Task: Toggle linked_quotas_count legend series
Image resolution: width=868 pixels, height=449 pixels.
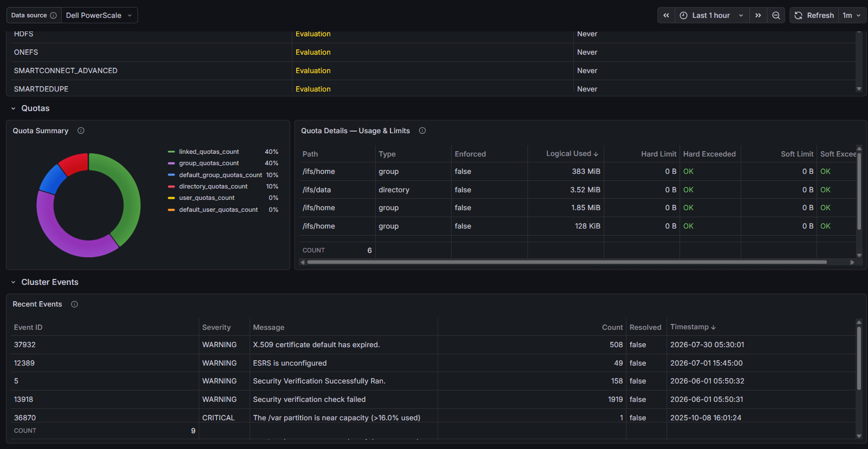Action: click(x=209, y=152)
